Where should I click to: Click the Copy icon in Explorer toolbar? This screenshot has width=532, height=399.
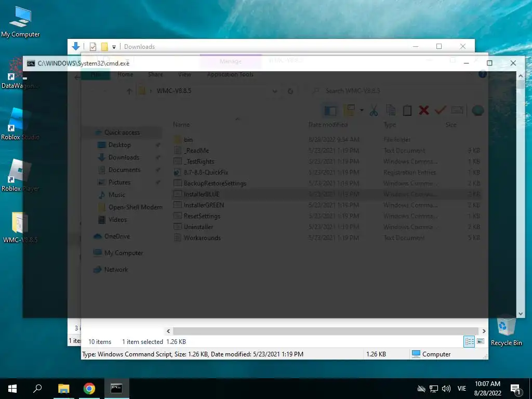click(391, 110)
